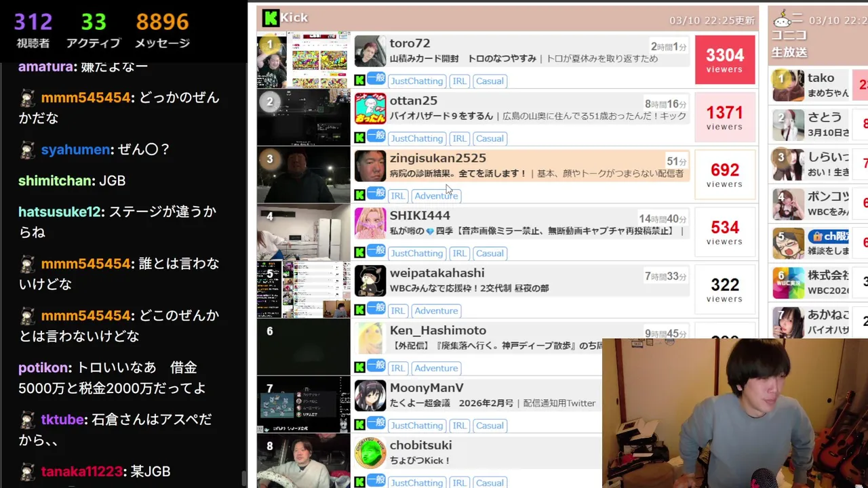Click the 534 viewers count box
Image resolution: width=868 pixels, height=488 pixels.
(x=724, y=232)
